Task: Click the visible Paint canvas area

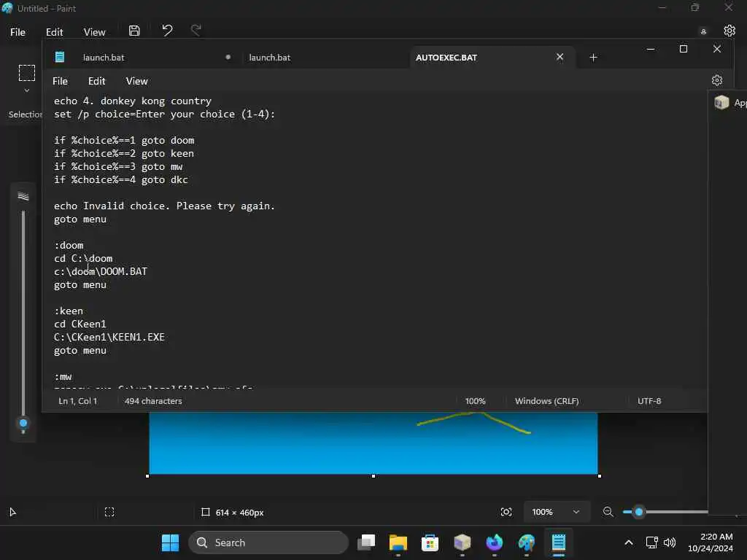Action: [373, 443]
